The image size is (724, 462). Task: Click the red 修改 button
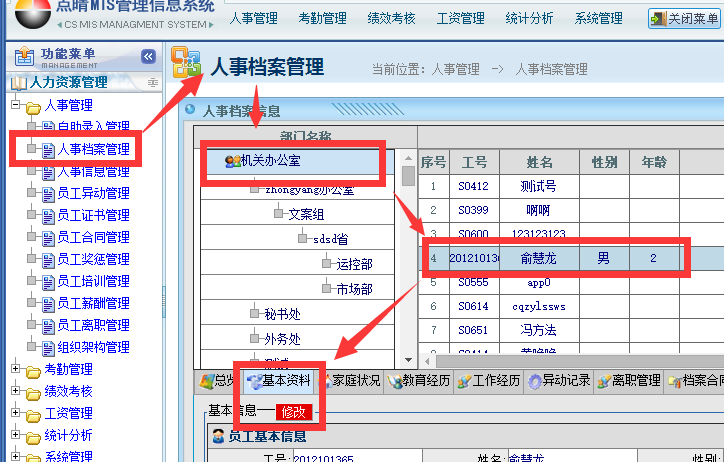[295, 412]
